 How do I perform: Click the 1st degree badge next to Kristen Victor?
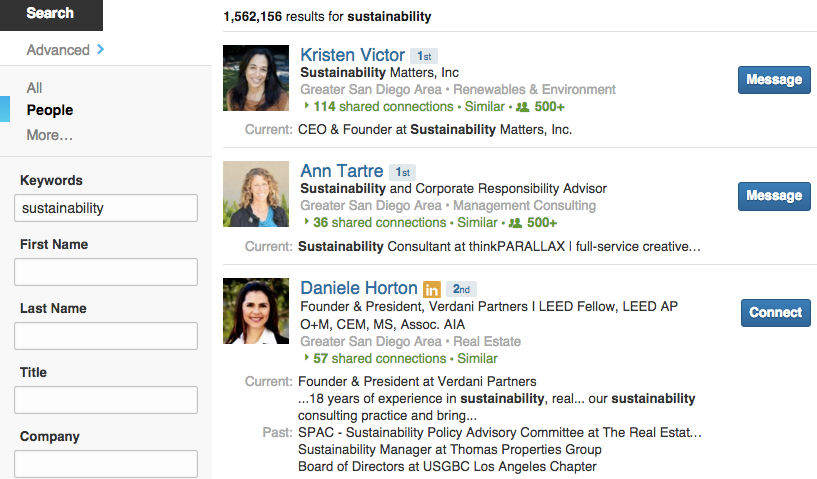click(425, 57)
